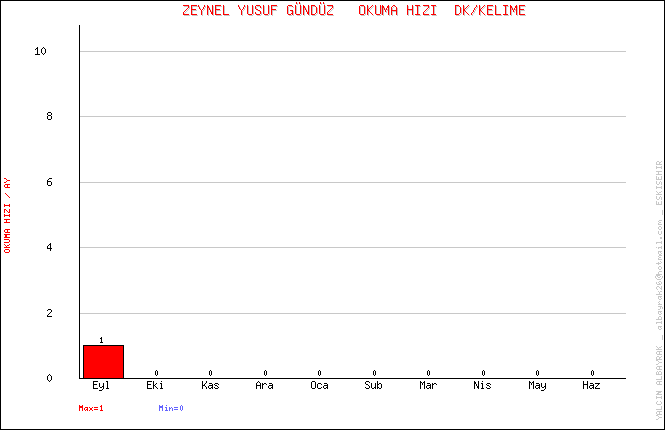Select the Ara month label
Viewport: 665px width, 430px height.
[264, 385]
